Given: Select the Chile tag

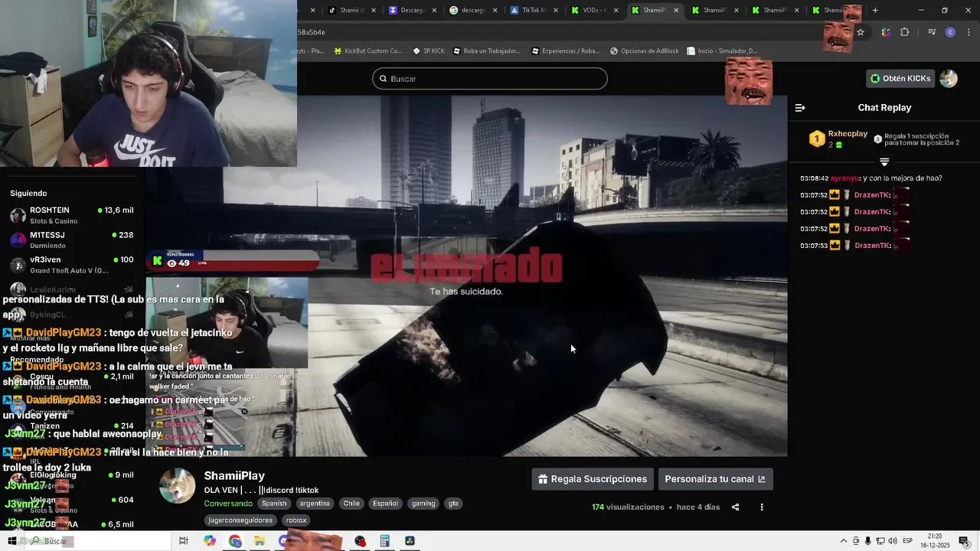Looking at the screenshot, I should (351, 504).
